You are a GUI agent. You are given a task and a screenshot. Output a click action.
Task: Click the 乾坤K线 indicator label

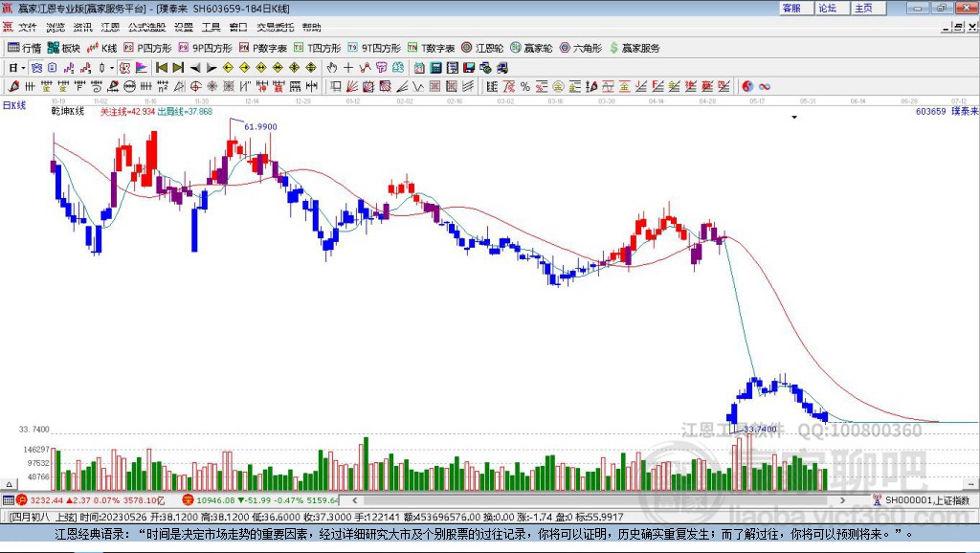[68, 111]
